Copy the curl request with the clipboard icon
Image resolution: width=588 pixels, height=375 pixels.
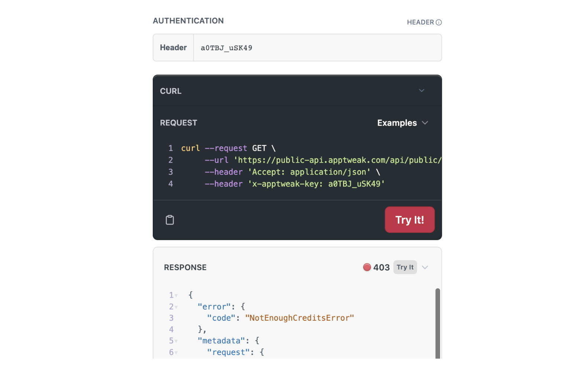[170, 220]
